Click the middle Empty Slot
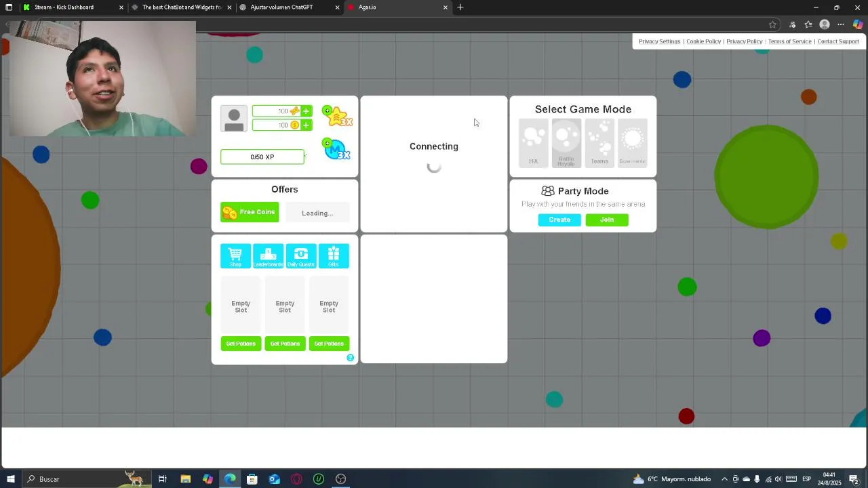The image size is (868, 488). pyautogui.click(x=285, y=306)
